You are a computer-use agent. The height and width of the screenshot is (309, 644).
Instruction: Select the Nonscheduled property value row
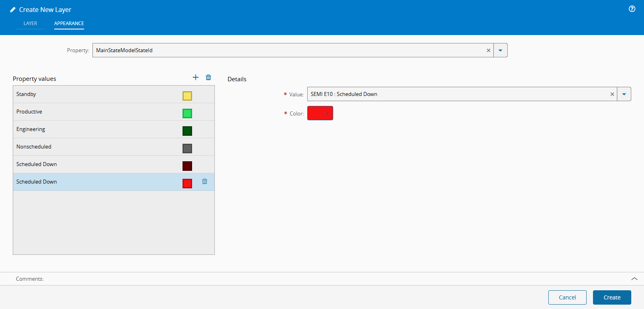coord(114,147)
